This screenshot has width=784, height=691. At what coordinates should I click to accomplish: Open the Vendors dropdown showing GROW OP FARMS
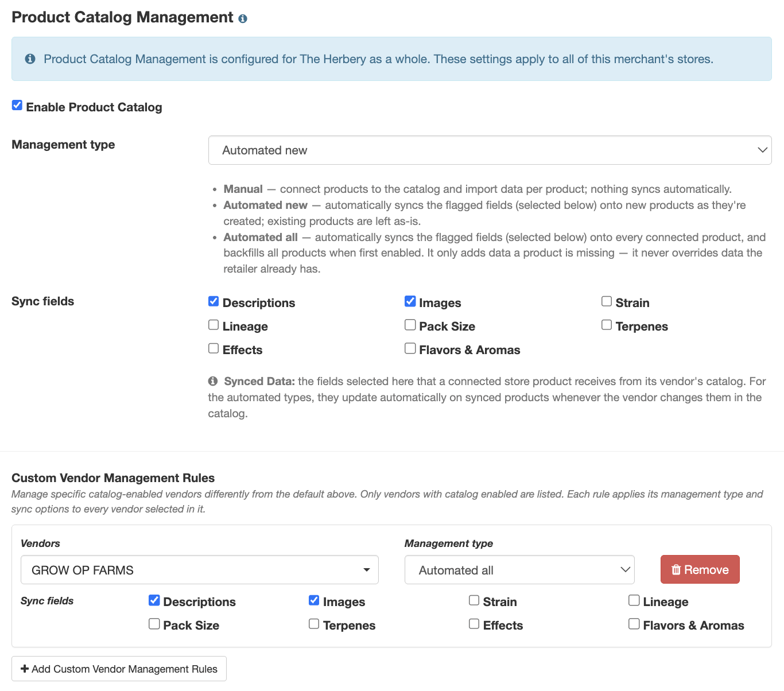(x=200, y=570)
